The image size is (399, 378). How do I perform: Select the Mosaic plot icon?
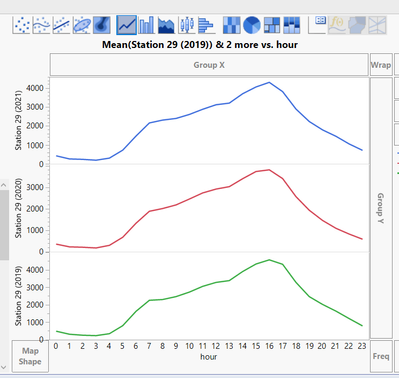292,25
